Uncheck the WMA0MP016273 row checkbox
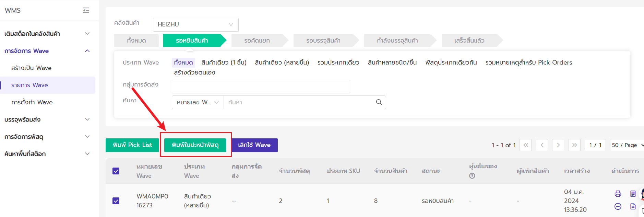 coord(116,201)
